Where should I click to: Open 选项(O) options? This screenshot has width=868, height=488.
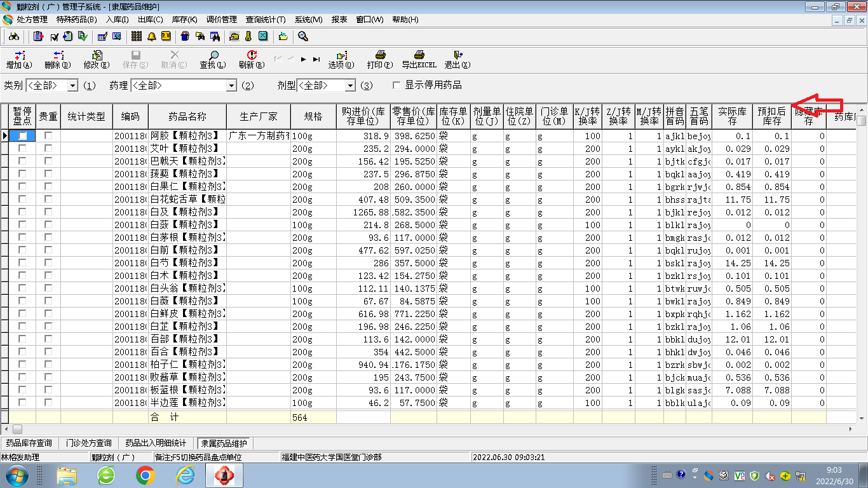point(341,60)
